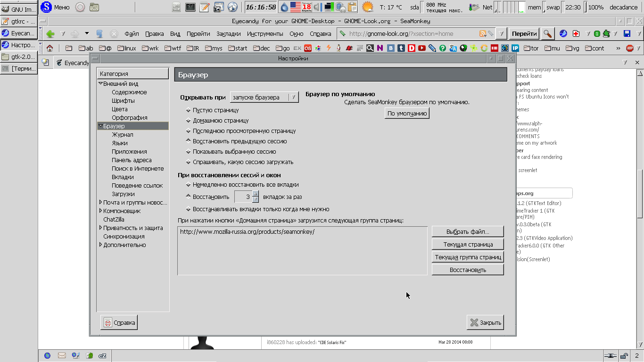Expand 'Почта и группы новостей' category
The height and width of the screenshot is (362, 644).
click(100, 203)
